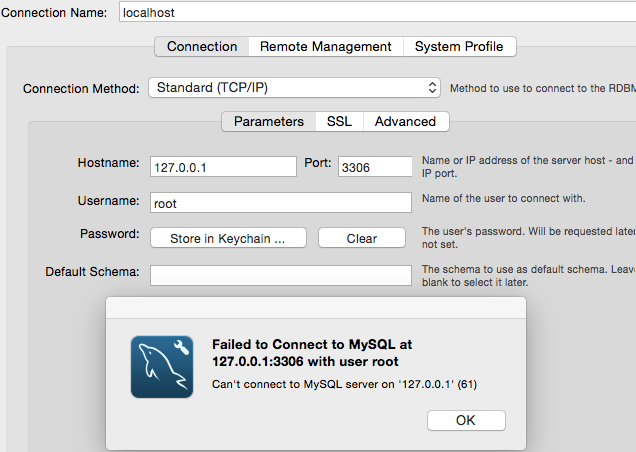Click the Connection Method dropdown arrows
636x452 pixels.
432,88
